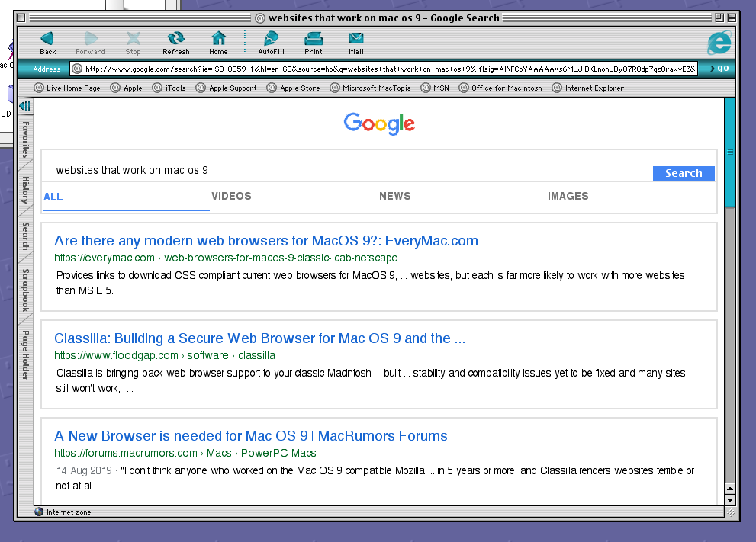The height and width of the screenshot is (542, 756).
Task: Click the Internet zone globe icon
Action: 39,512
